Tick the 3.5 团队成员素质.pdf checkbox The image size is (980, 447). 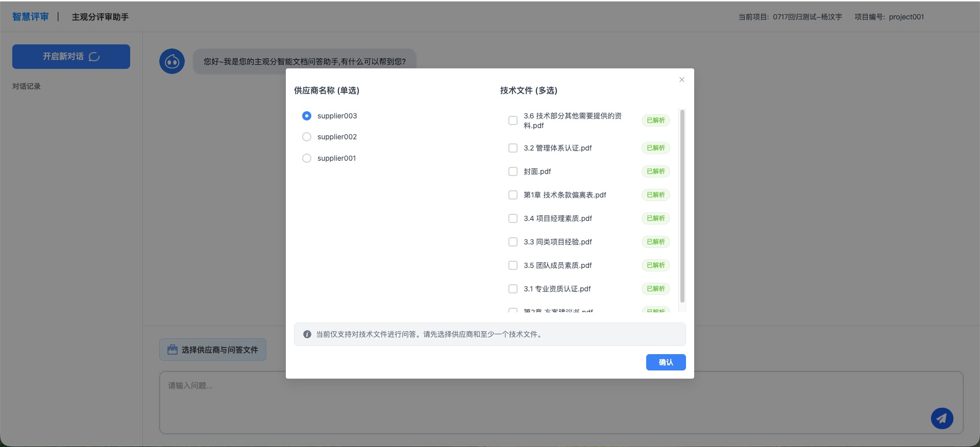coord(513,265)
